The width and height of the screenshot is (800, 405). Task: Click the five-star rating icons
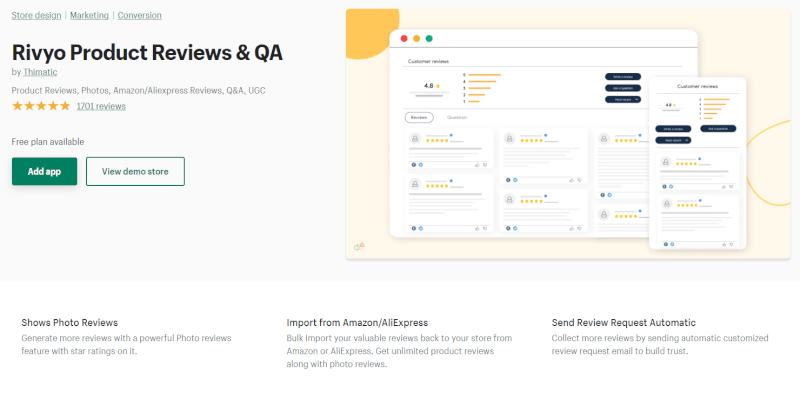point(41,106)
